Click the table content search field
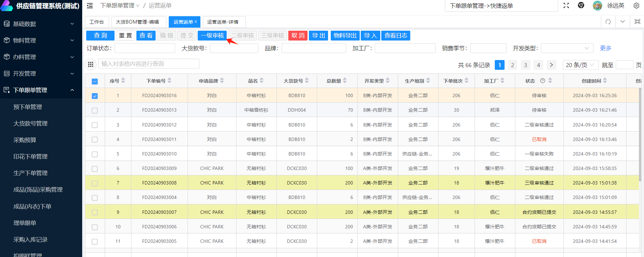Viewport: 644px width, 257px height. pos(149,64)
